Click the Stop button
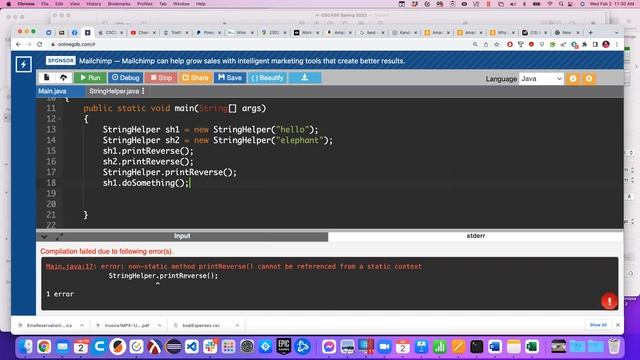 [x=161, y=78]
